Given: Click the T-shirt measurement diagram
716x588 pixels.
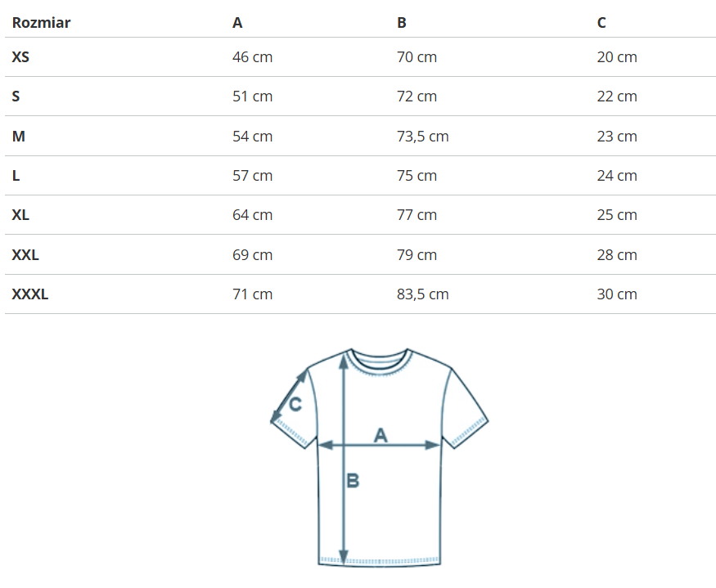Looking at the screenshot, I should point(379,456).
